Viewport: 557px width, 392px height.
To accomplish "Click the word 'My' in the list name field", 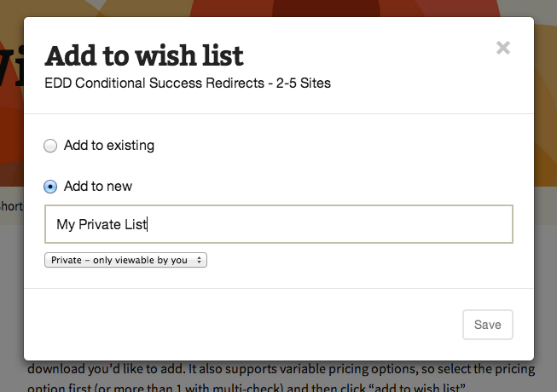I will (x=66, y=224).
